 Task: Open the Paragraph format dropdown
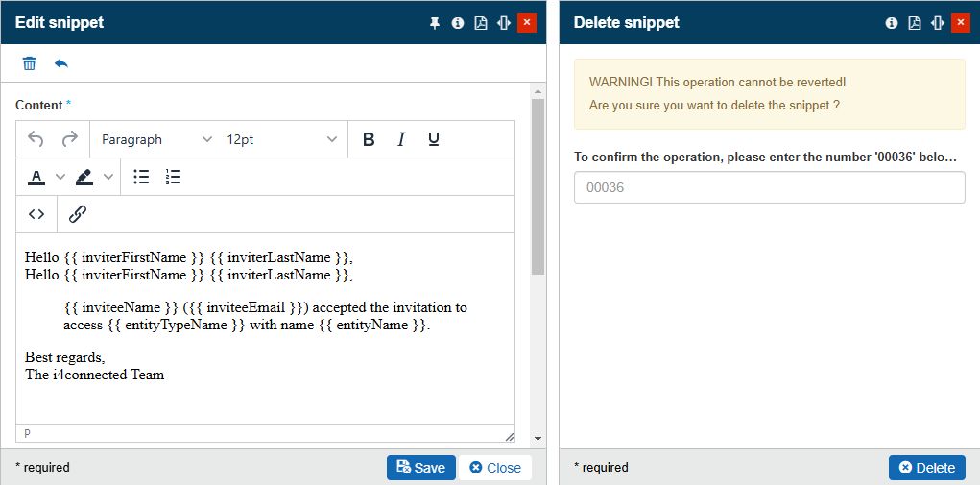tap(156, 139)
